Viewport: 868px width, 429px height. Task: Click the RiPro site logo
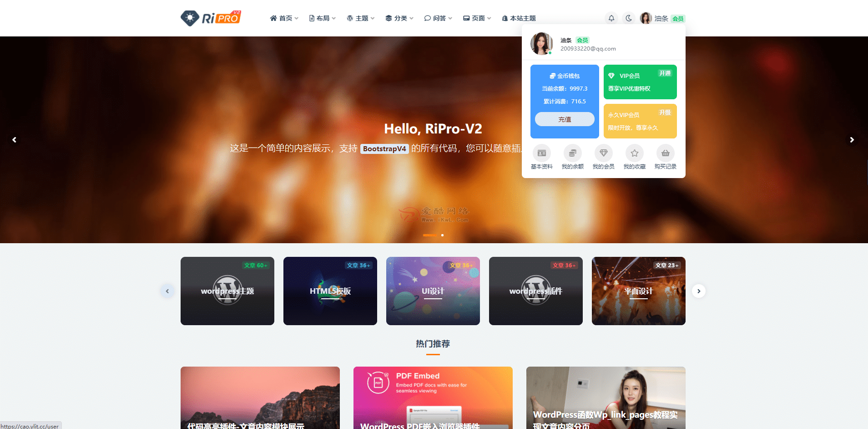211,18
